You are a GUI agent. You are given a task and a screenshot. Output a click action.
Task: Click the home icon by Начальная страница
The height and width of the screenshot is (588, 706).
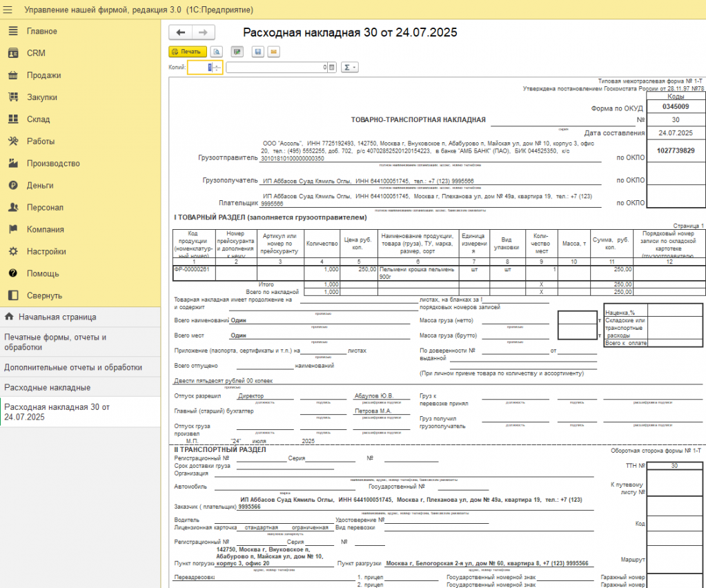pyautogui.click(x=9, y=317)
